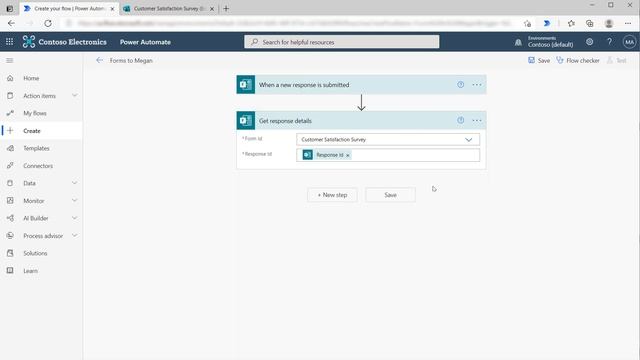The image size is (640, 360).
Task: Click the New step button
Action: 332,195
